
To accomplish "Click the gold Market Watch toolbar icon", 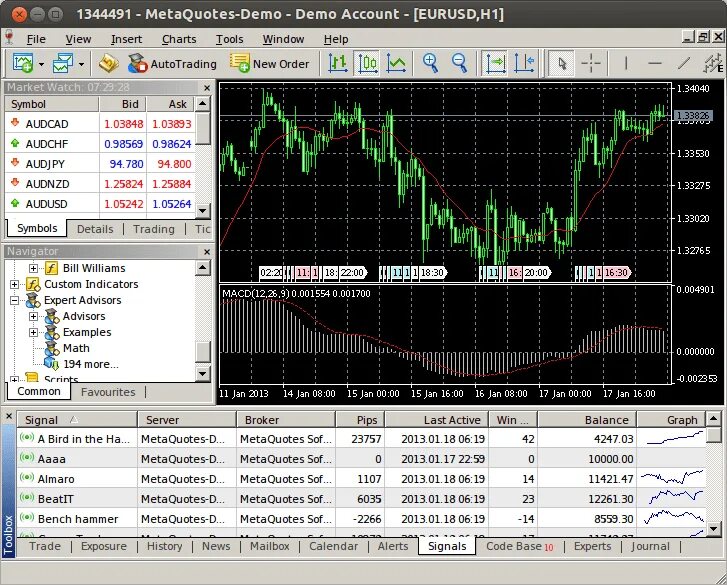I will [x=108, y=63].
